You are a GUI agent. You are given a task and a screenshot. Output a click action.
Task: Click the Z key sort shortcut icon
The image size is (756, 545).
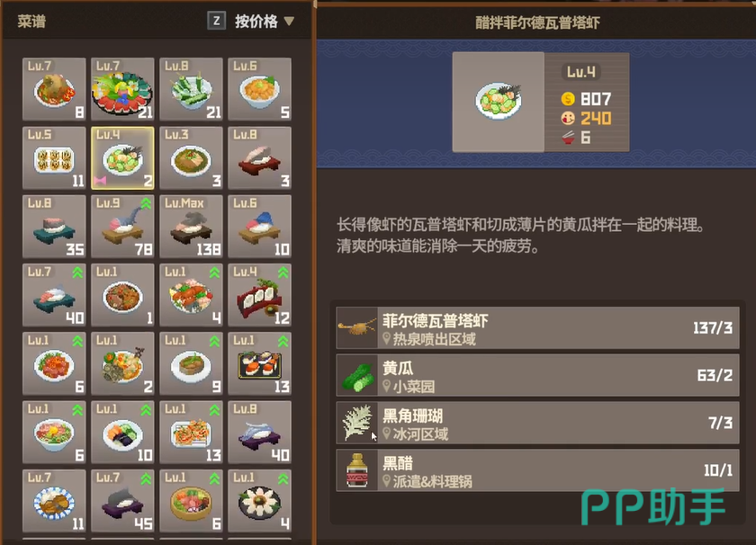[217, 21]
